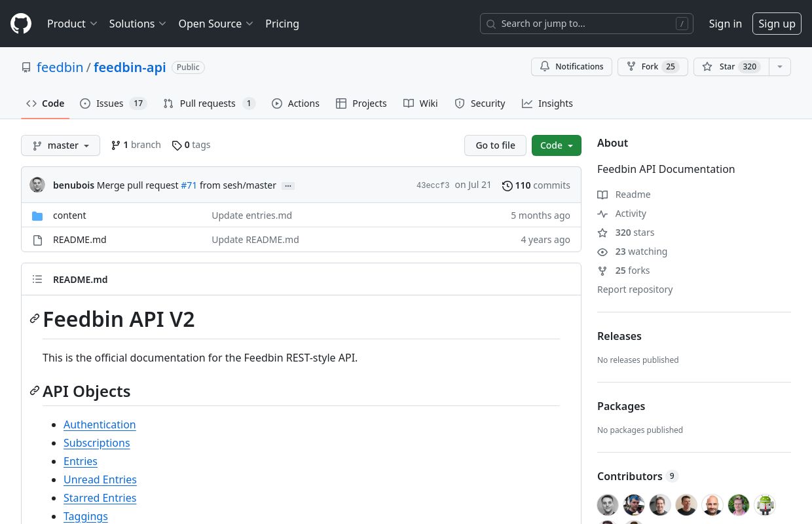Open the Unread Entries link
This screenshot has width=812, height=524.
[100, 479]
